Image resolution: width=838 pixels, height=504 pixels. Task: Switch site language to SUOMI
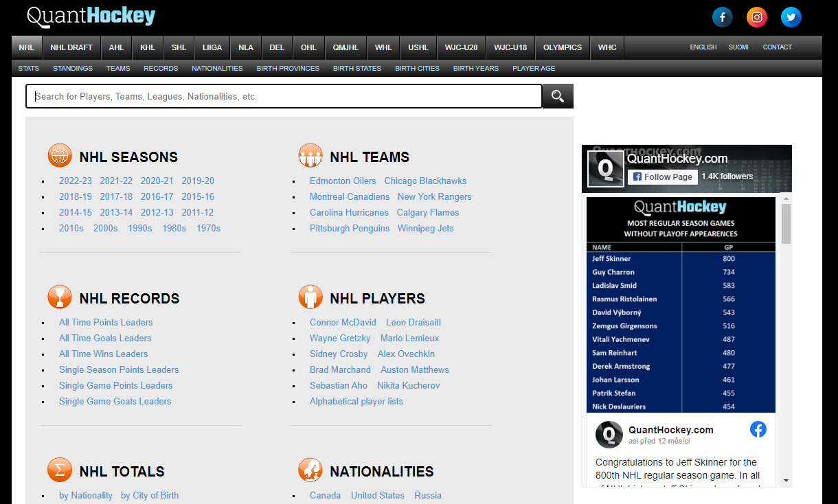pyautogui.click(x=738, y=47)
